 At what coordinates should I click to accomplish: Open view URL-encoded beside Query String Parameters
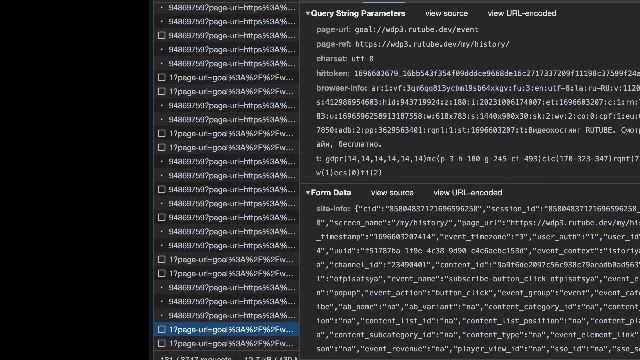[x=522, y=13]
